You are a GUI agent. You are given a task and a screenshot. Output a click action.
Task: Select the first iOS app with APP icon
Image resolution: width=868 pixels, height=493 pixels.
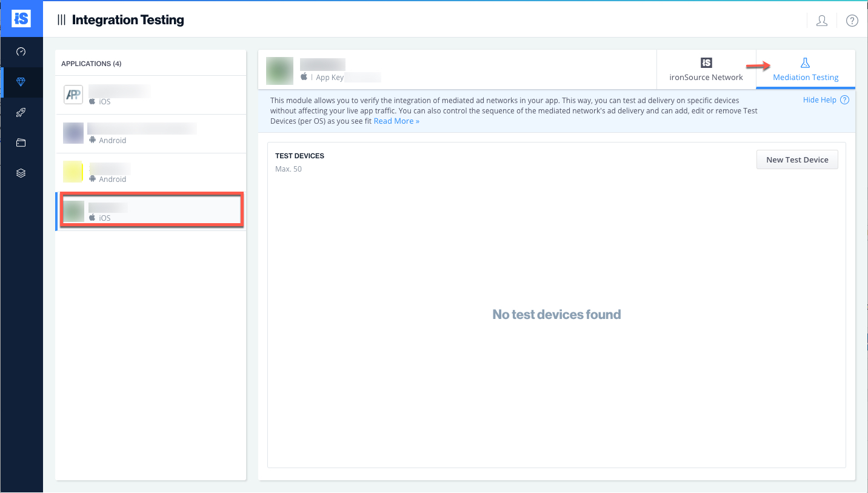point(150,95)
